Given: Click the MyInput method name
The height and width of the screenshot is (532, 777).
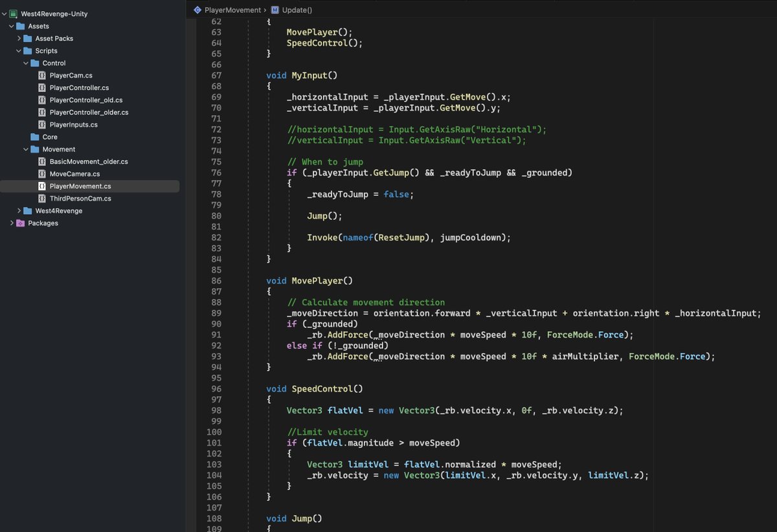Looking at the screenshot, I should click(x=310, y=76).
